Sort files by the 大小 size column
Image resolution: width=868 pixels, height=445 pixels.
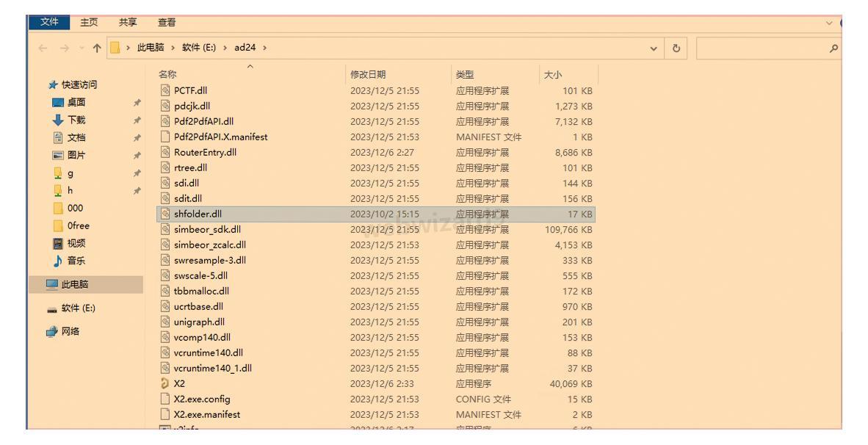[552, 74]
